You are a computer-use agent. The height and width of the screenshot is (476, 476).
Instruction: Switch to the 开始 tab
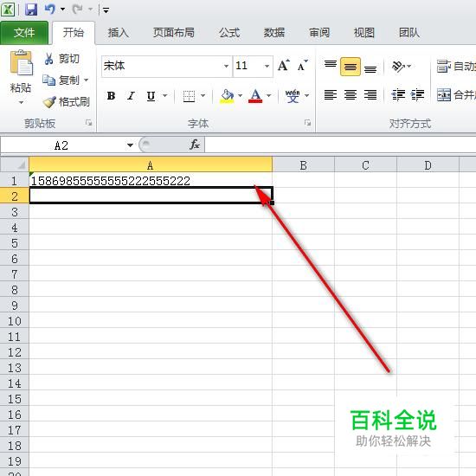pos(74,33)
